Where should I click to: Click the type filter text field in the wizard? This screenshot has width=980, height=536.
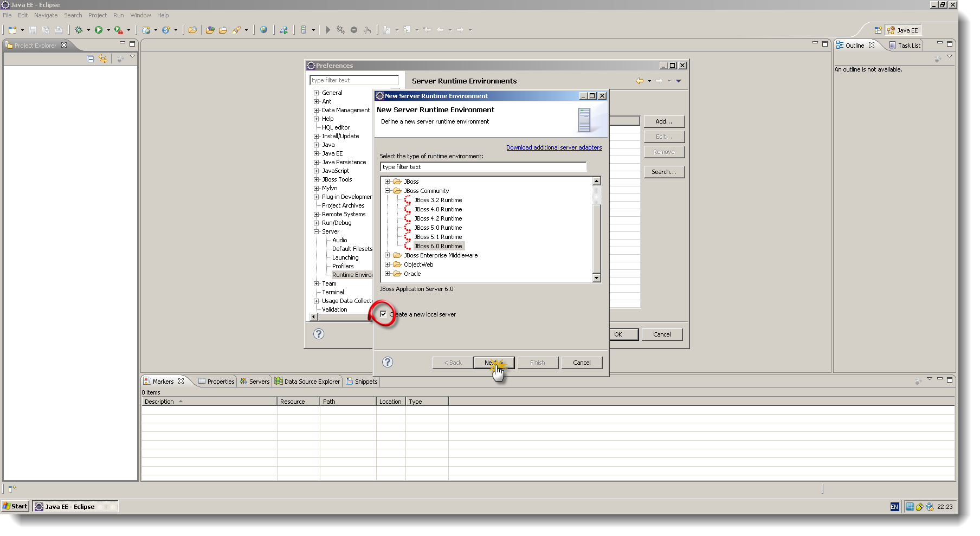(482, 166)
